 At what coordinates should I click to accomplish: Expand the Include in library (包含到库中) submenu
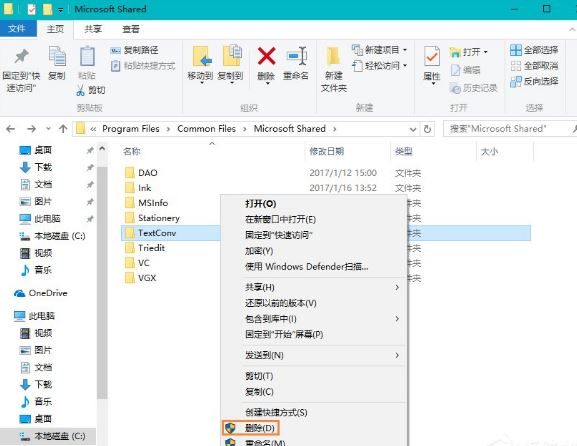pos(397,319)
